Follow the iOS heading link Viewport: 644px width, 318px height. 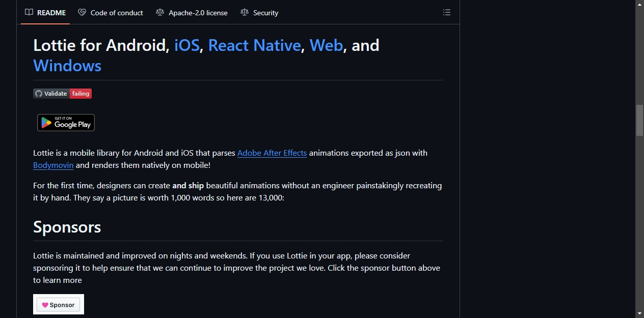click(x=186, y=45)
